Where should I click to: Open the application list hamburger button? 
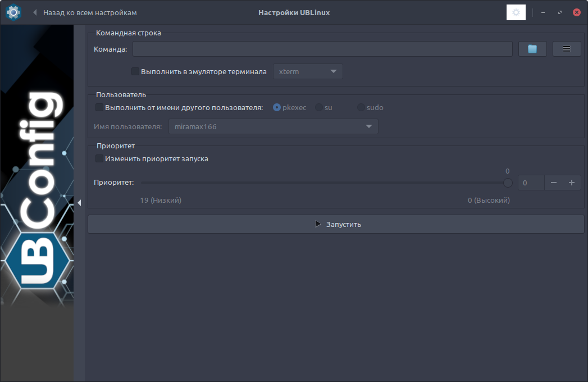click(567, 49)
